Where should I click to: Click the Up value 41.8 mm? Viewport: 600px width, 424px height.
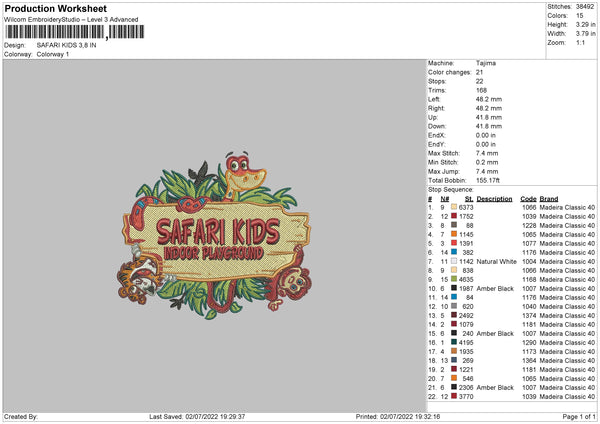tap(489, 117)
